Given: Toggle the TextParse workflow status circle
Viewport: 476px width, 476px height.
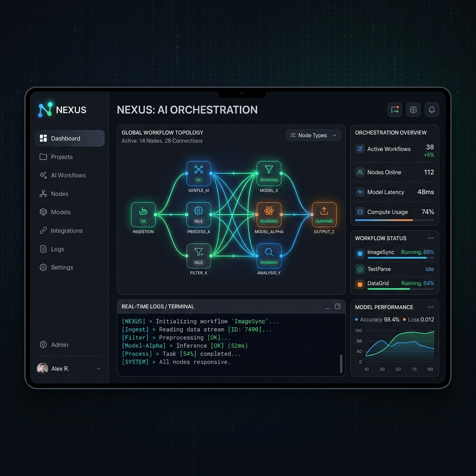Looking at the screenshot, I should [360, 269].
